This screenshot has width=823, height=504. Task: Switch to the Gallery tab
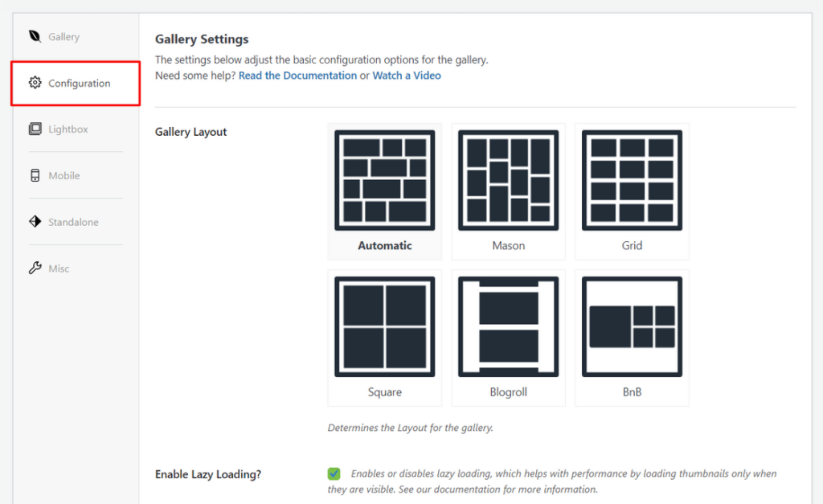pos(63,35)
